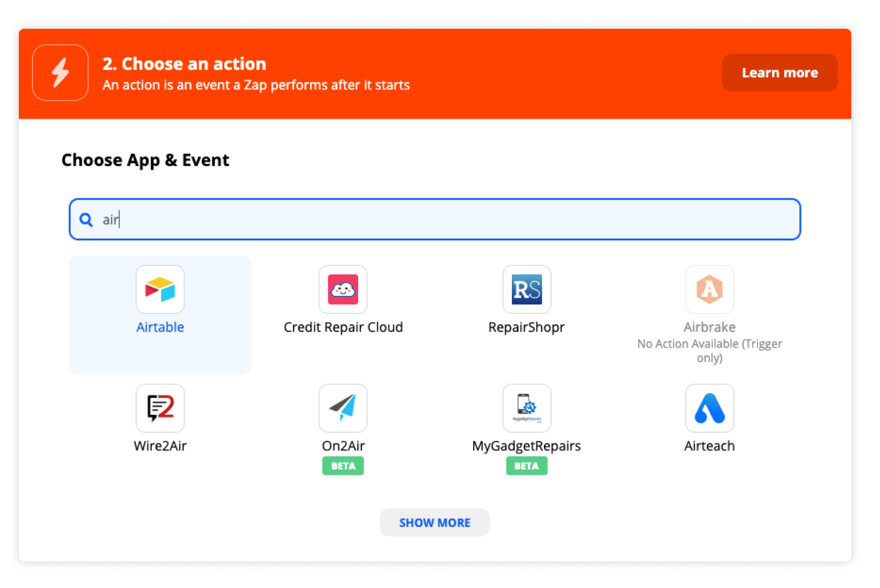The image size is (880, 588).
Task: Click the Airbrake app icon
Action: (x=709, y=289)
